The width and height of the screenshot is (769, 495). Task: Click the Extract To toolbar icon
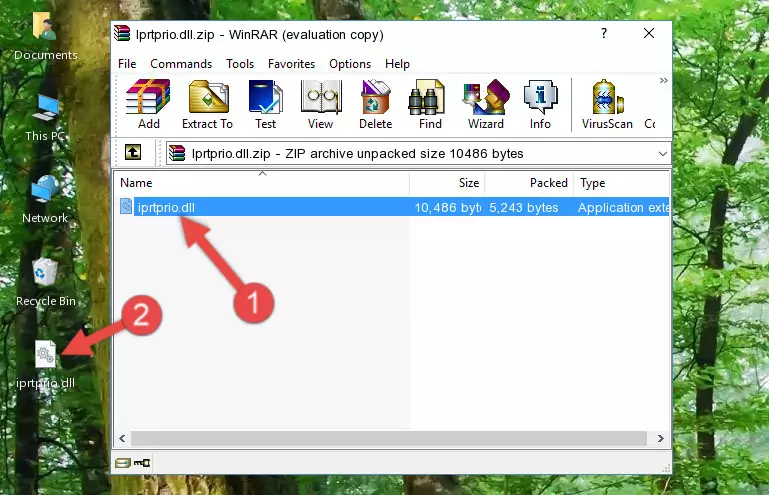tap(207, 104)
